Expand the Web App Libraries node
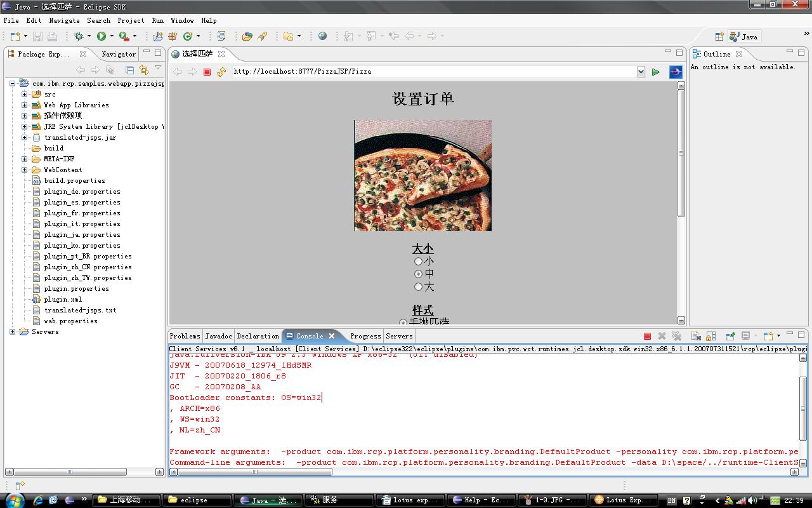 click(x=25, y=105)
